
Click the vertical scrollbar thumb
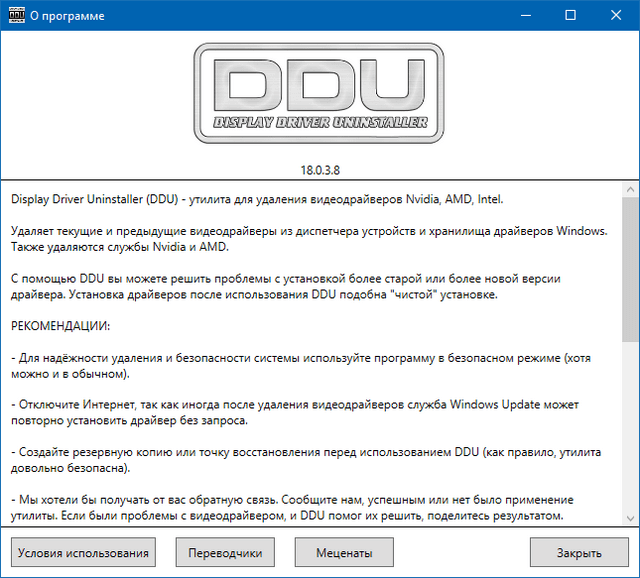click(x=630, y=269)
